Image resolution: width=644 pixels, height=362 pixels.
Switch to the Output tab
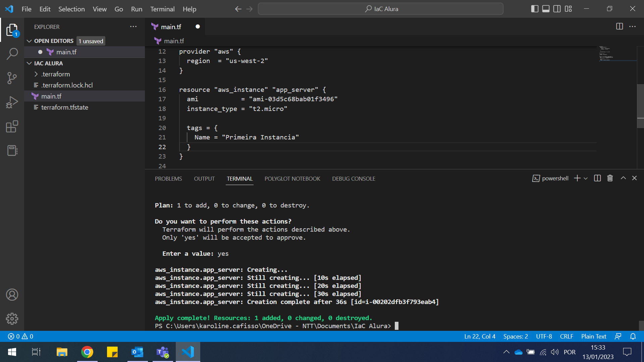[204, 179]
